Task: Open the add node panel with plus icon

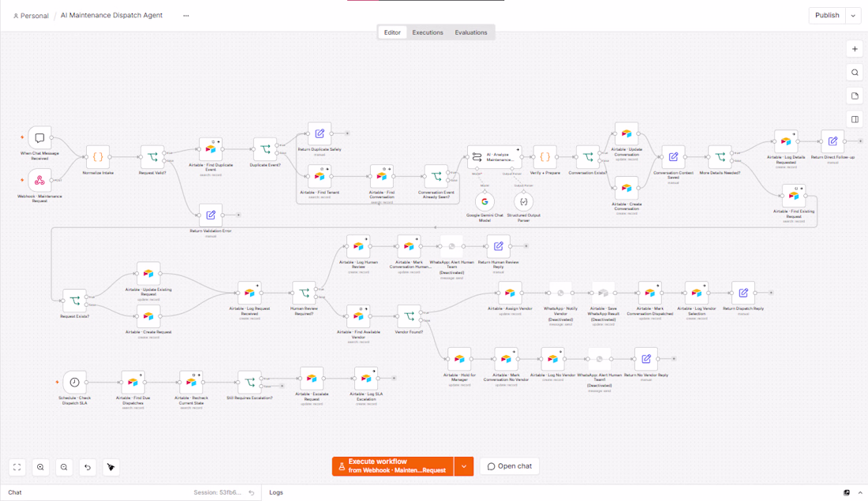Action: [855, 49]
